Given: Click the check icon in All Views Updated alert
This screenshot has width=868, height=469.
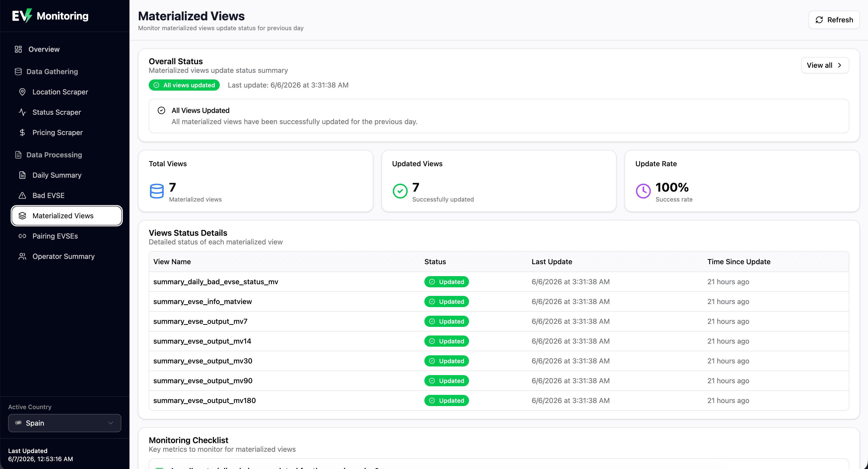Looking at the screenshot, I should pos(161,110).
